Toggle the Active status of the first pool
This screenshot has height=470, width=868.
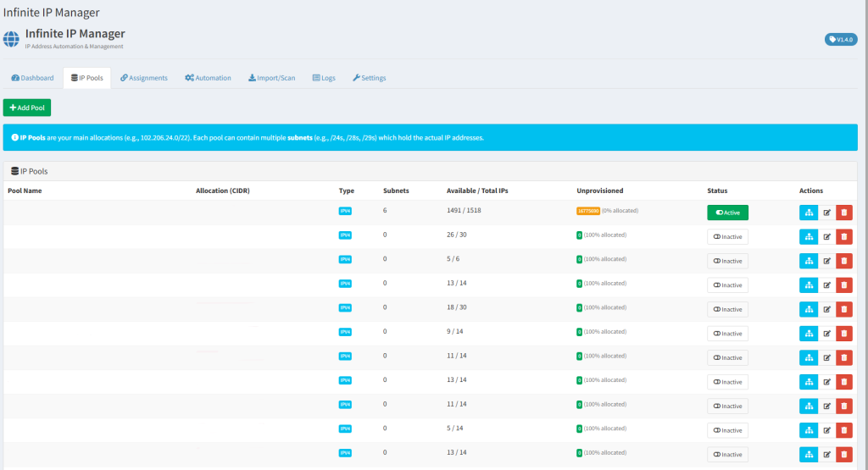(x=727, y=213)
